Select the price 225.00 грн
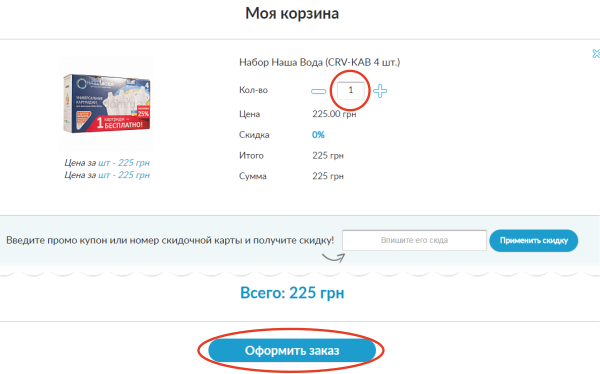The image size is (600, 374). click(334, 114)
